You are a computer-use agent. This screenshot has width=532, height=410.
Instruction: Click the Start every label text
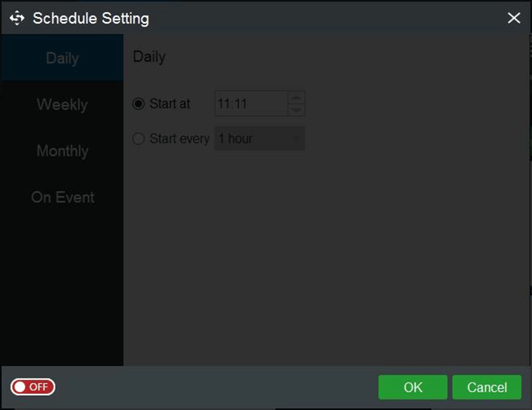[x=180, y=139]
